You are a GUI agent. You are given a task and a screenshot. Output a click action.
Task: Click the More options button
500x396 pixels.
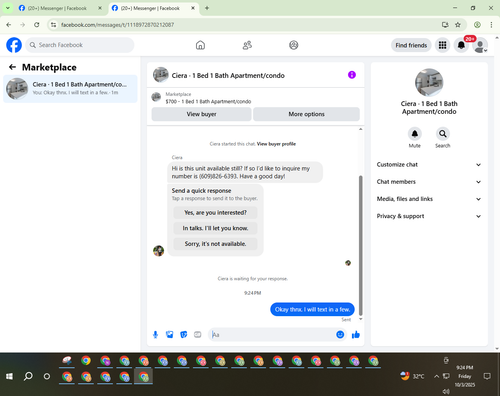coord(306,114)
